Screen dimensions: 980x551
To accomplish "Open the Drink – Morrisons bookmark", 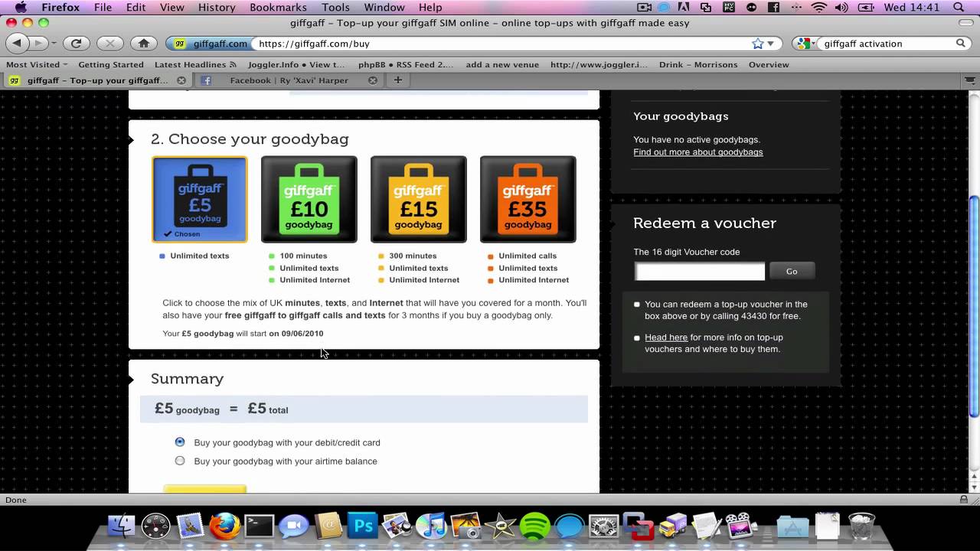I will pos(698,64).
